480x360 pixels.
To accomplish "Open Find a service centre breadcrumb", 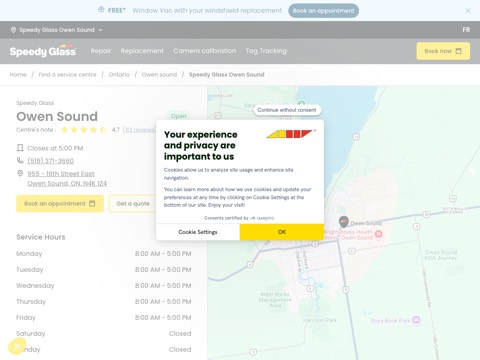I will (x=67, y=75).
